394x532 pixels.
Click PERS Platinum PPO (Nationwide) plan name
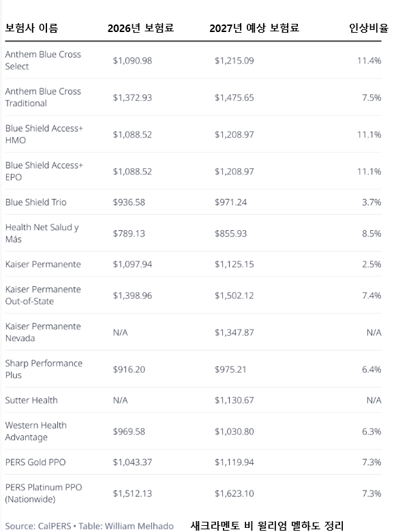[44, 493]
